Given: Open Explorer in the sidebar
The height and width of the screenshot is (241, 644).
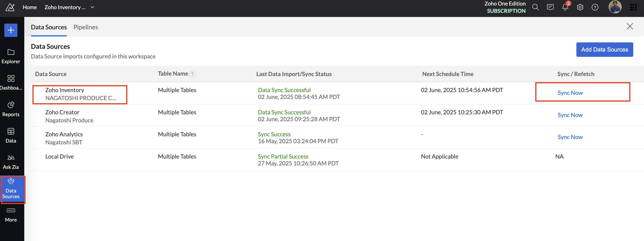Looking at the screenshot, I should [11, 56].
